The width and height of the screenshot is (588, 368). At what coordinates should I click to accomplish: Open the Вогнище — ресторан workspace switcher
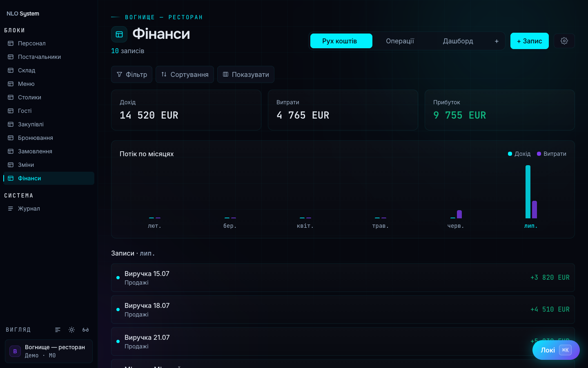click(x=49, y=351)
